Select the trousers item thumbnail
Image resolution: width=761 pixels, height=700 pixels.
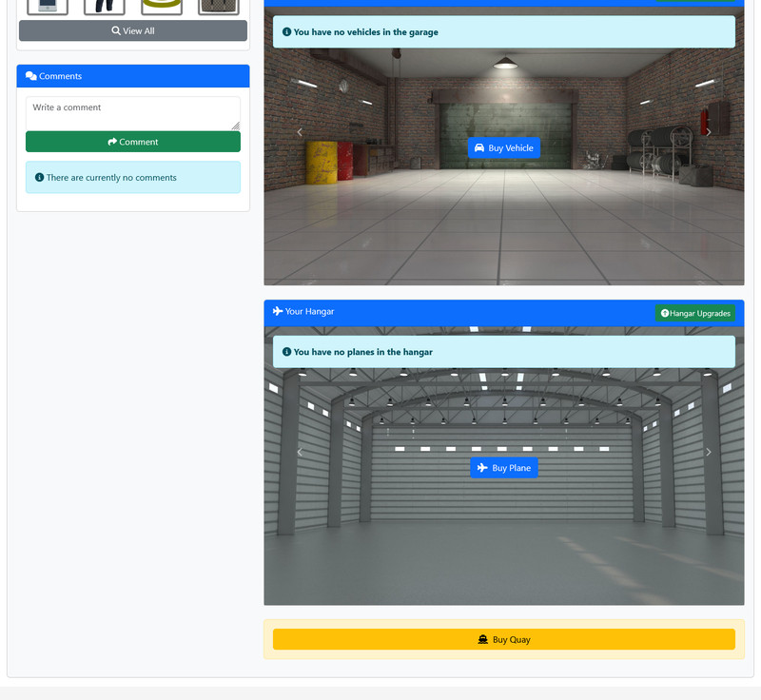(x=105, y=7)
